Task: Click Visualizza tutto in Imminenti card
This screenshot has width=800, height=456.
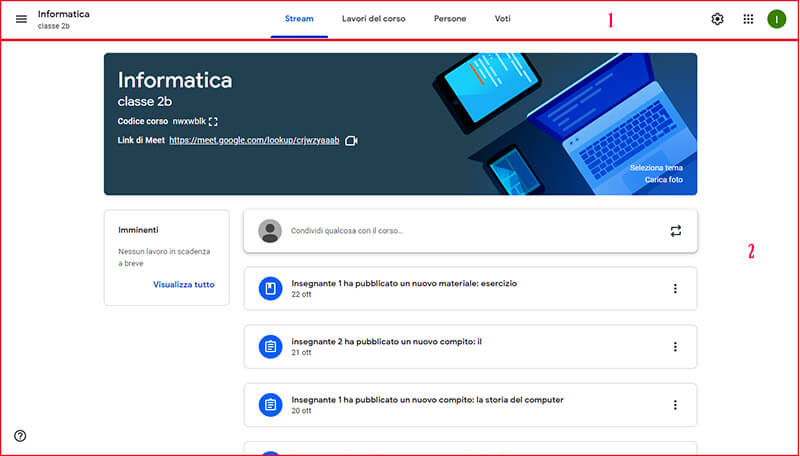Action: tap(184, 285)
